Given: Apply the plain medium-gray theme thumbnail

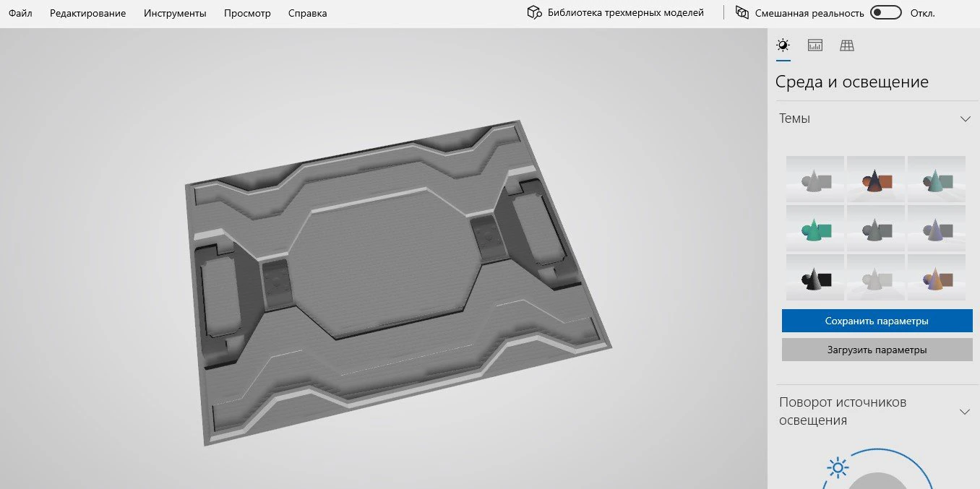Looking at the screenshot, I should coord(815,179).
